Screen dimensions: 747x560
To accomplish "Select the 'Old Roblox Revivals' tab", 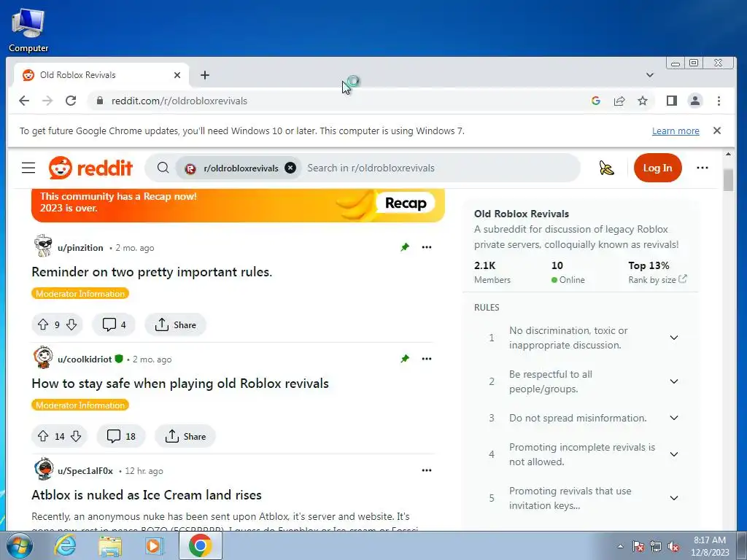I will point(101,75).
